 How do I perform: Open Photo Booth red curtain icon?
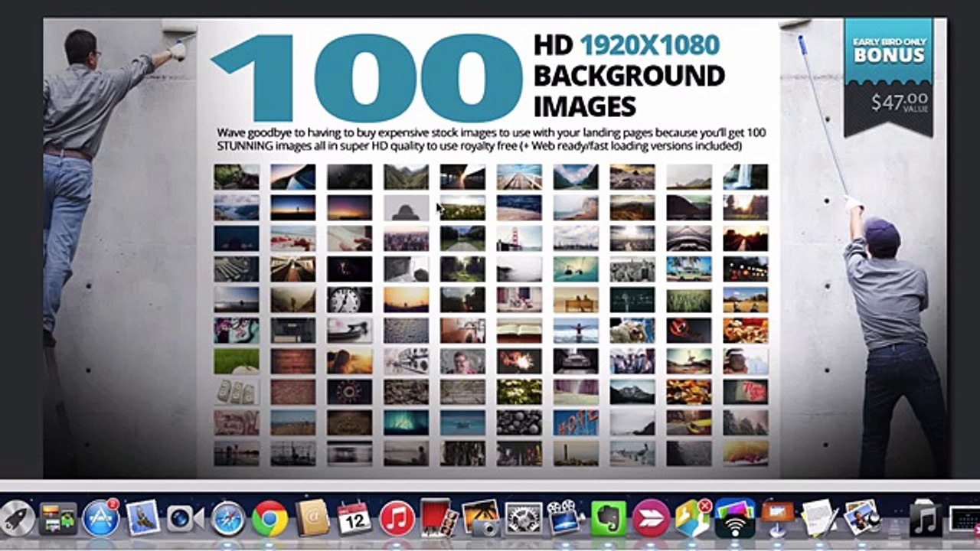point(439,518)
